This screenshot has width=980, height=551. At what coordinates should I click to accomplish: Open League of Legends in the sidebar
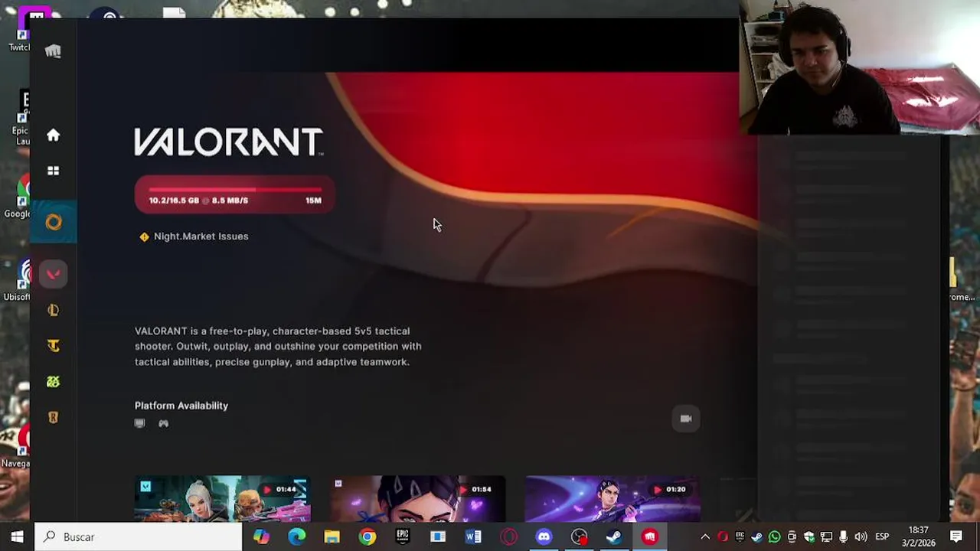pyautogui.click(x=53, y=310)
